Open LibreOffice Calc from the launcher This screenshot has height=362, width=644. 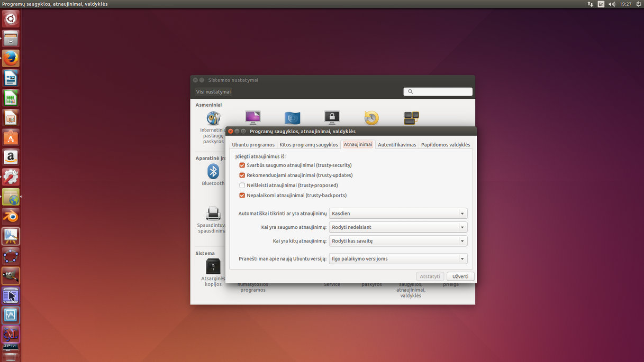[11, 98]
